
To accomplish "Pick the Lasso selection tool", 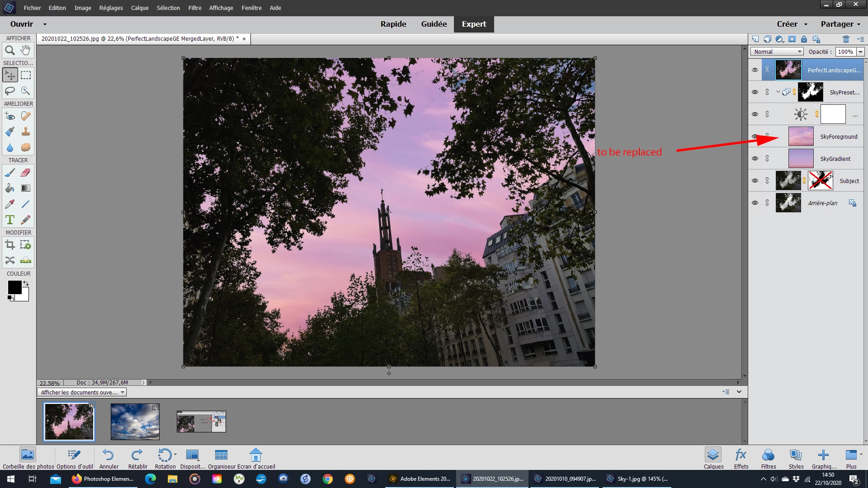I will coord(10,91).
